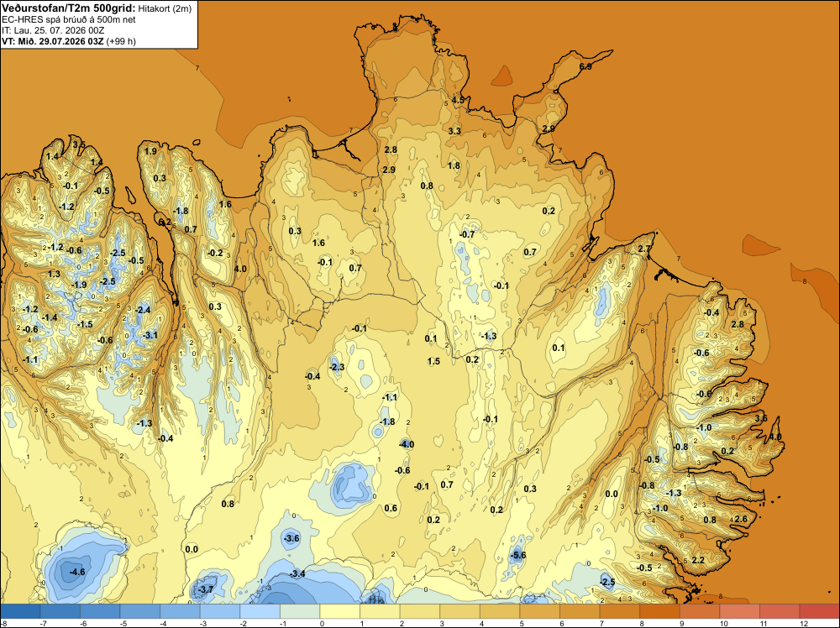Screen dimensions: 840x628
Task: Click the 4.5 temperature value on the map
Action: (458, 100)
